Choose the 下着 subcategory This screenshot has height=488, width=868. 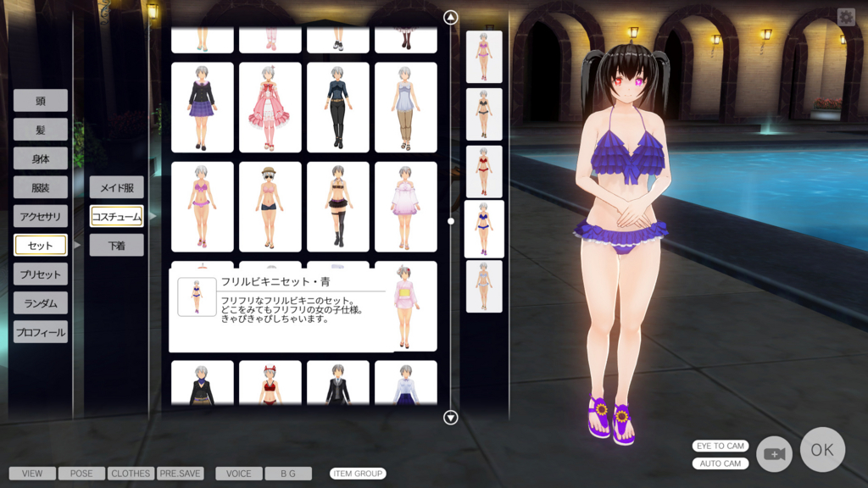coord(117,245)
